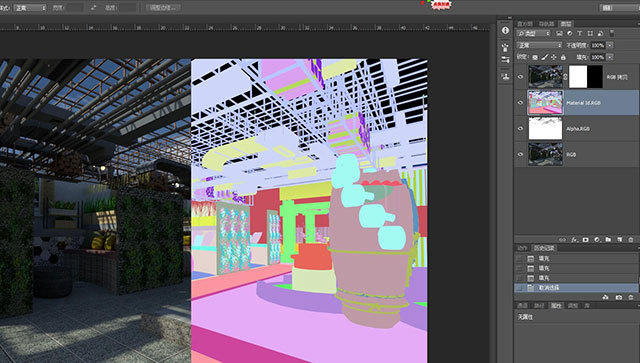640x363 pixels.
Task: Click the 调整边缘 (Refine Edge) button
Action: (x=163, y=8)
